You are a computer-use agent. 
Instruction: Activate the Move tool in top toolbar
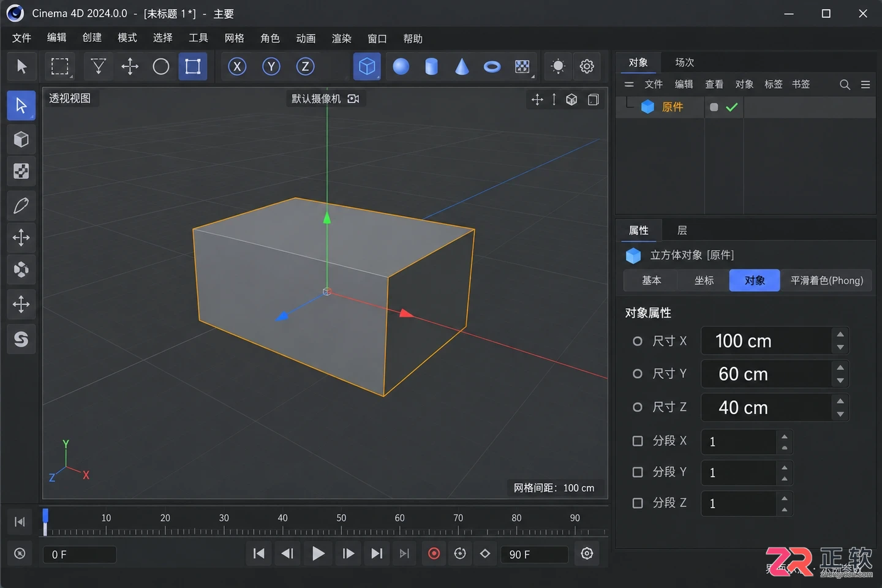coord(130,66)
